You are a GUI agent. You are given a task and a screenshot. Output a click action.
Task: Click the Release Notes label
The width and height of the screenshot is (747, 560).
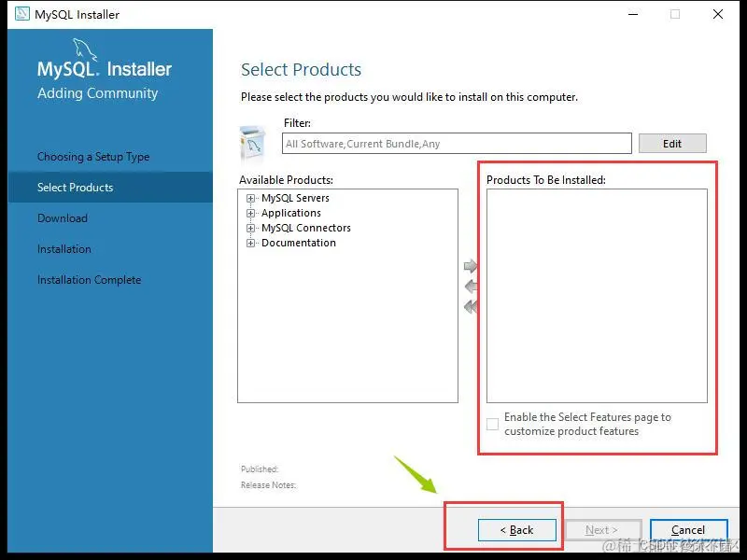click(268, 485)
